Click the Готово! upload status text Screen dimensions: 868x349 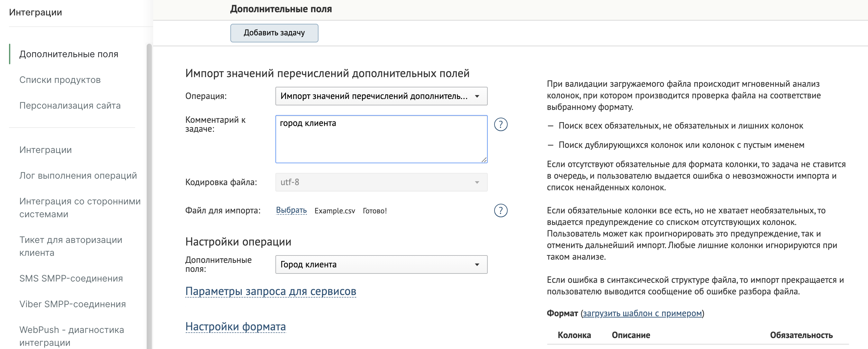[x=375, y=211]
